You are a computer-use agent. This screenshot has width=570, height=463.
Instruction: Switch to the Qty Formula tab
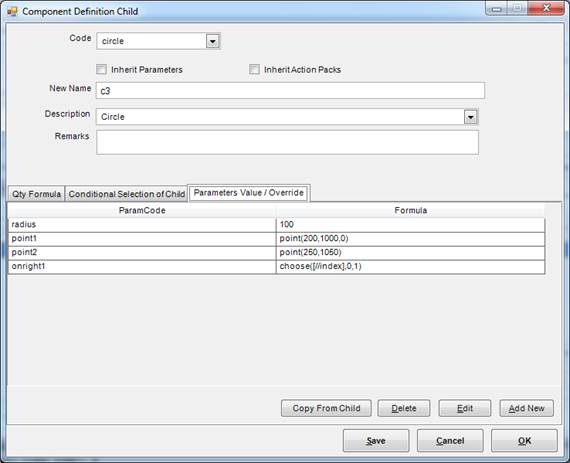coord(36,194)
